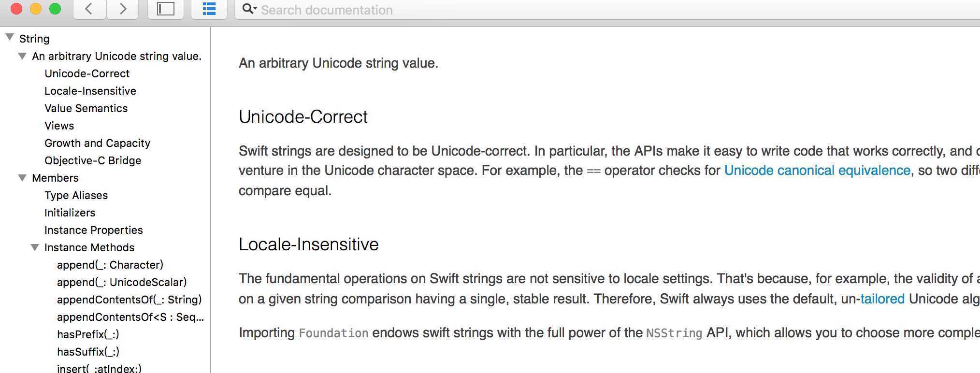This screenshot has width=980, height=373.
Task: Collapse the Members section
Action: (x=22, y=178)
